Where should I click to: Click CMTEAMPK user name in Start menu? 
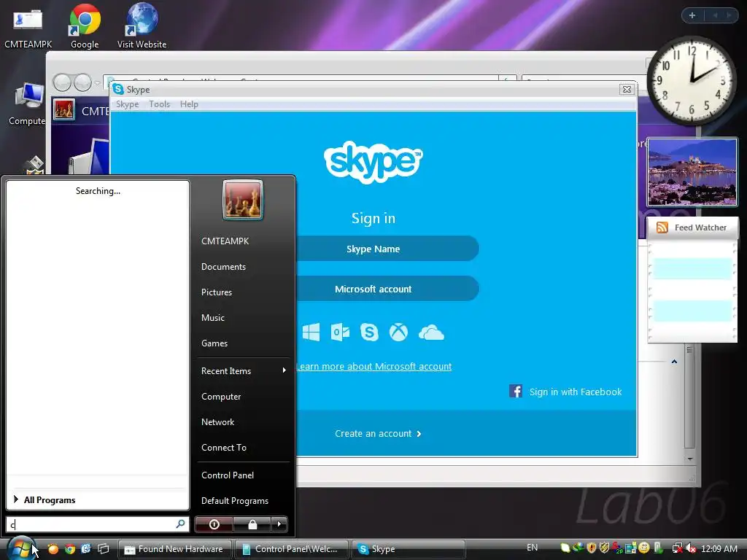click(x=225, y=241)
